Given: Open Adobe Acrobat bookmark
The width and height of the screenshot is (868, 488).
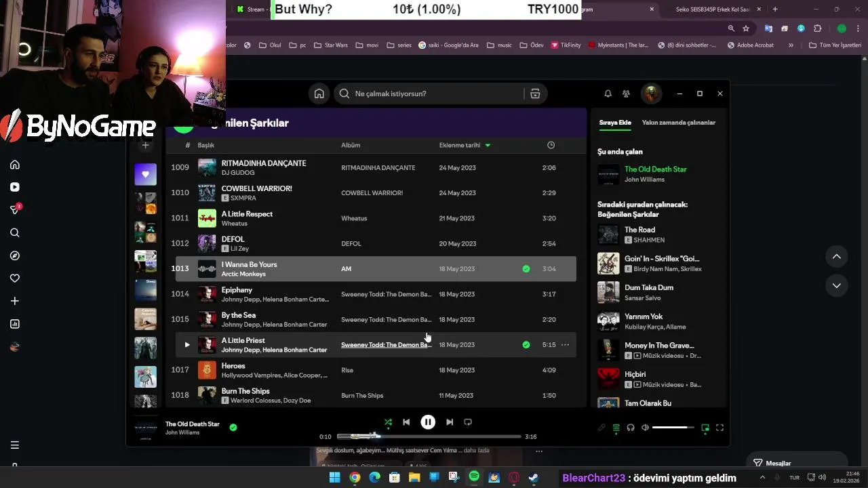Looking at the screenshot, I should (751, 45).
